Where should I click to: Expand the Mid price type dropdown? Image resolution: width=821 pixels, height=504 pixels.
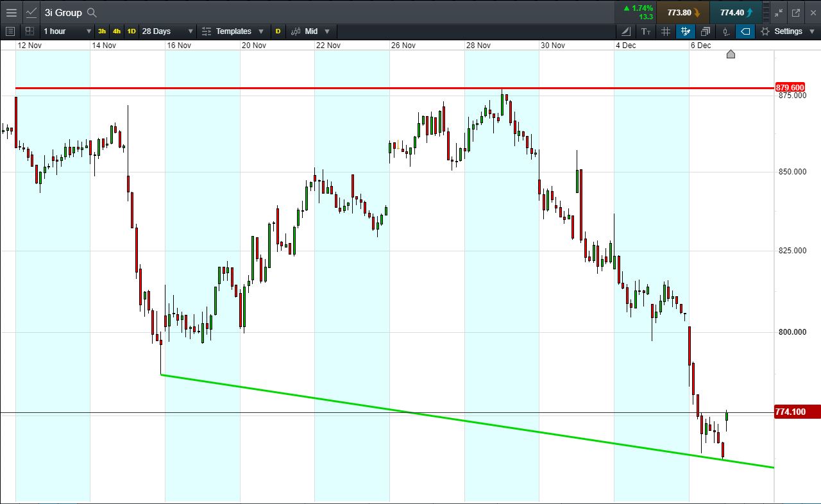327,31
